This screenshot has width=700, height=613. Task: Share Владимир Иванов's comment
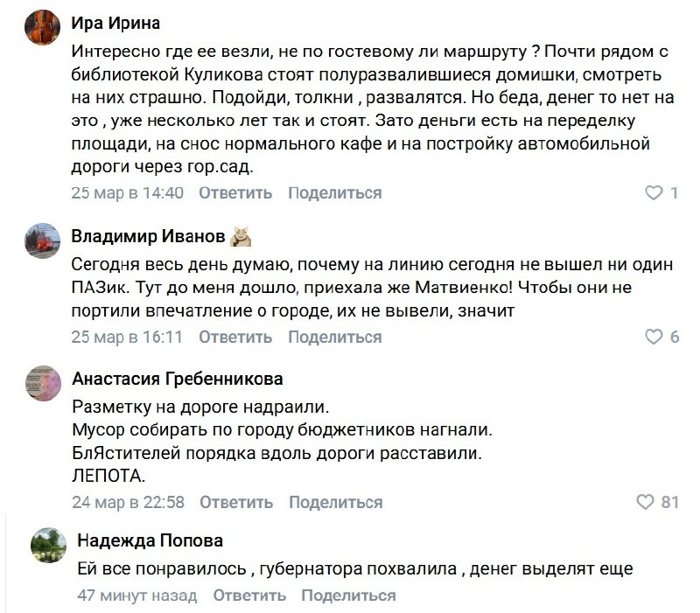click(x=335, y=337)
